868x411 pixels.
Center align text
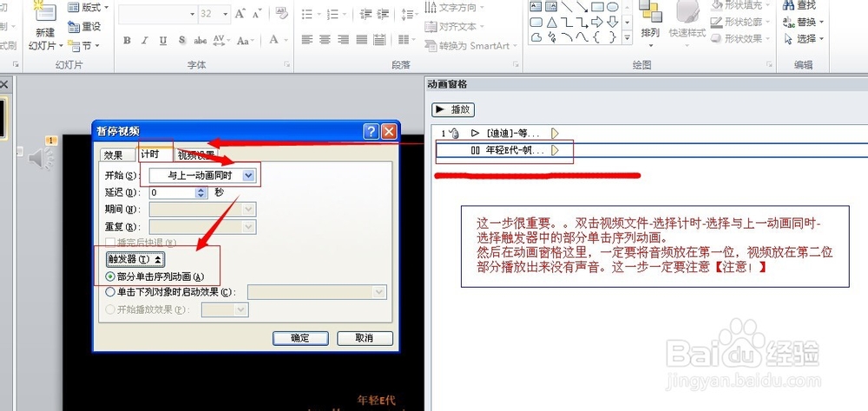(x=325, y=40)
